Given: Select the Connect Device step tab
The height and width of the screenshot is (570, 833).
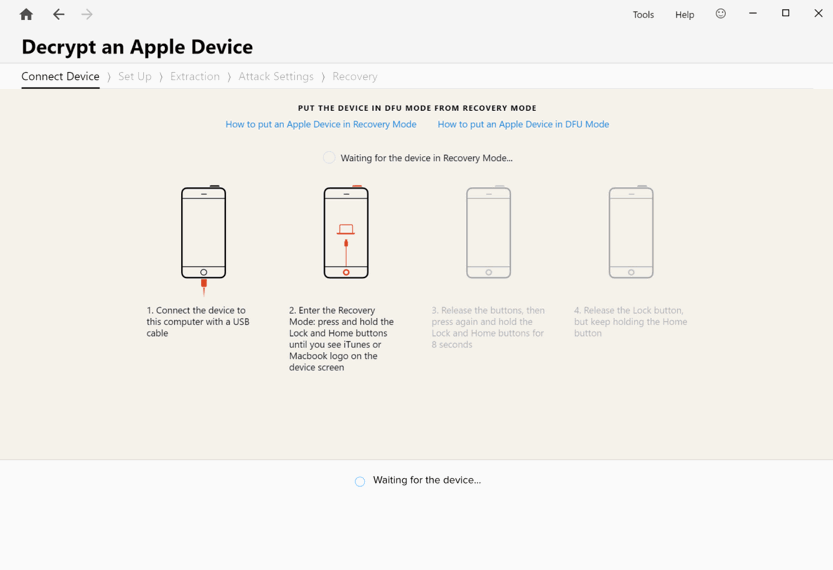Looking at the screenshot, I should (60, 76).
